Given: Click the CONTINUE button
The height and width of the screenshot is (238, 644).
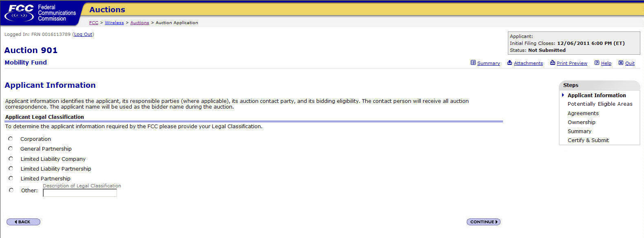Looking at the screenshot, I should pos(483,222).
